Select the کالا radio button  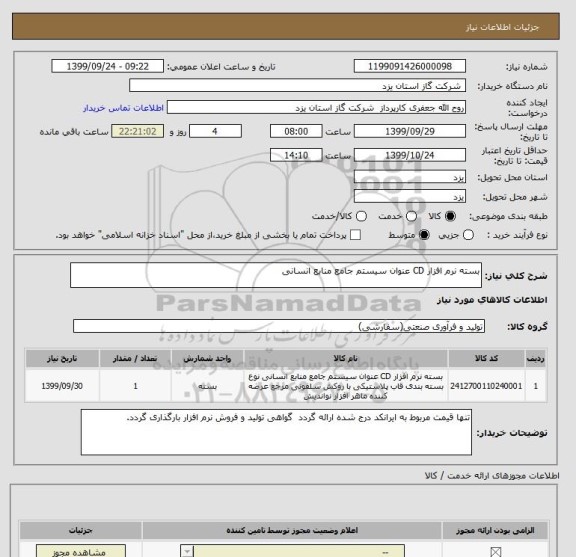(450, 216)
